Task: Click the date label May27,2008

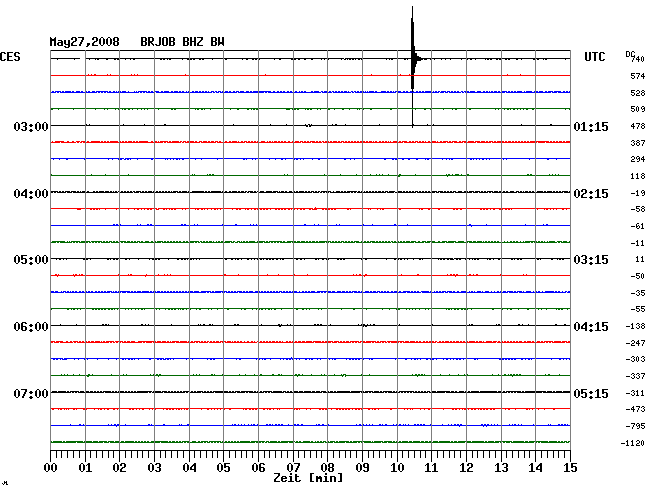Action: (85, 42)
